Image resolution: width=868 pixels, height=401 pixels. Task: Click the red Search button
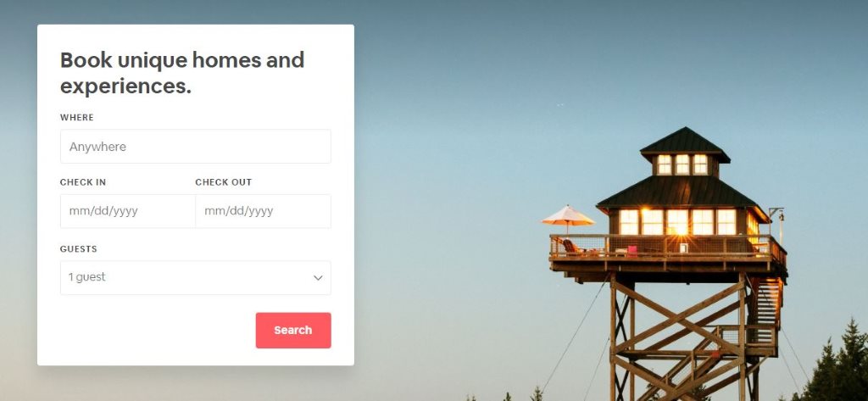(x=293, y=330)
